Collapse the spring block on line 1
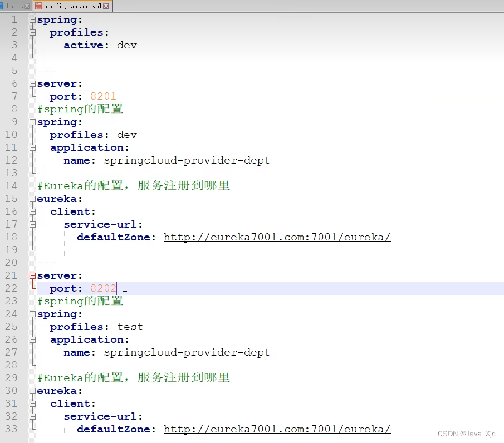This screenshot has height=443, width=504. [32, 19]
